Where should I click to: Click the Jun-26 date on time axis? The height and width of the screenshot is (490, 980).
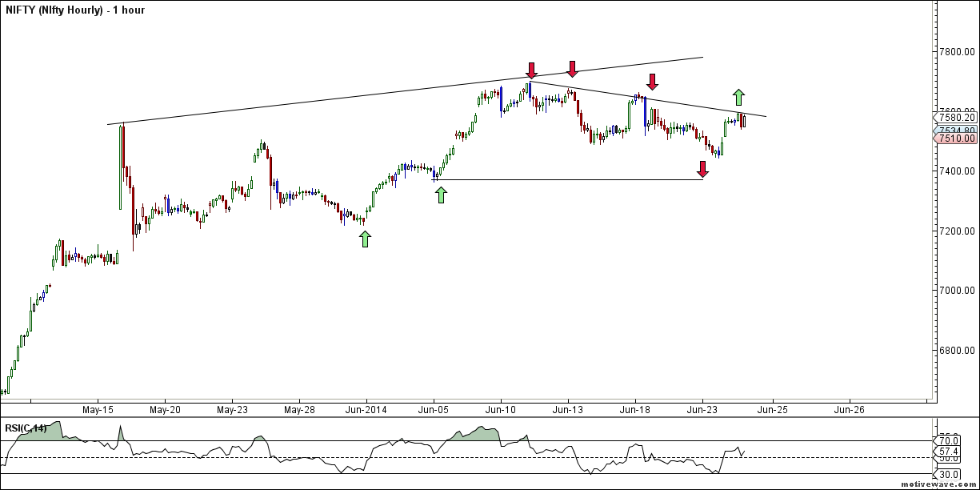click(849, 409)
